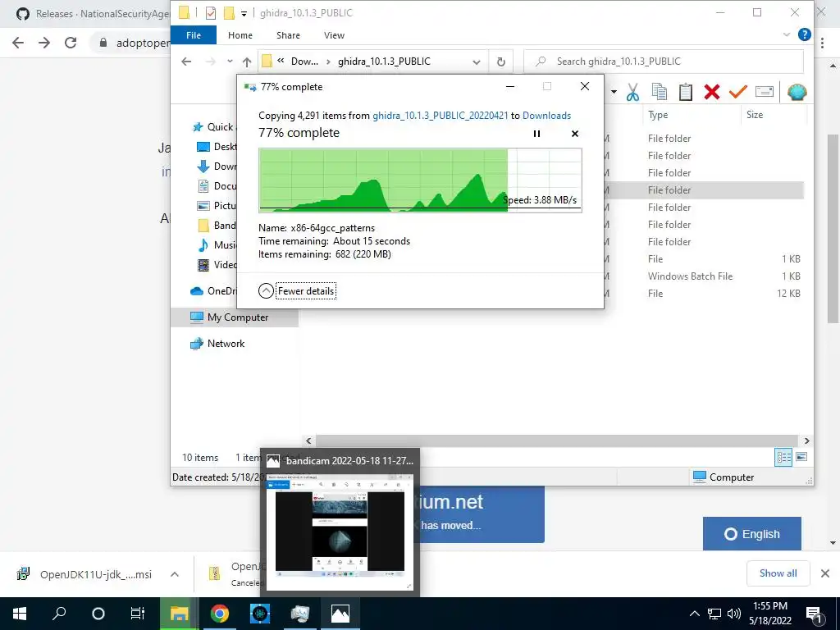Switch to Large icons view layout
This screenshot has height=630, width=840.
coord(801,458)
